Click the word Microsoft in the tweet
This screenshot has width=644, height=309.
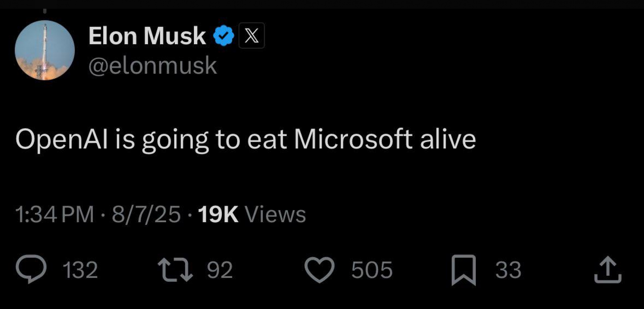pos(353,139)
